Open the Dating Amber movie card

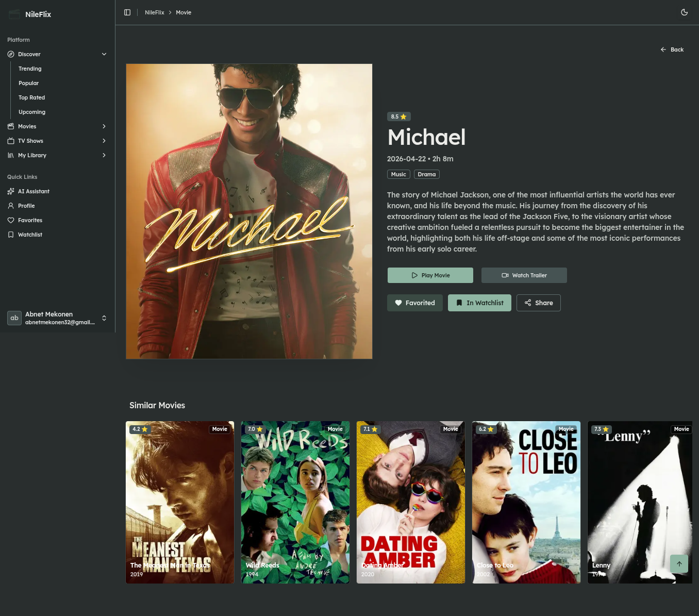tap(411, 503)
